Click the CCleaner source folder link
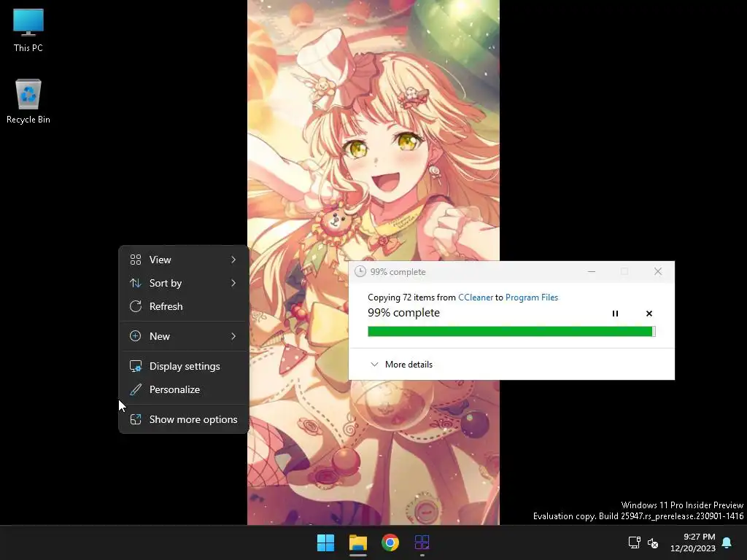The width and height of the screenshot is (747, 560). (476, 297)
